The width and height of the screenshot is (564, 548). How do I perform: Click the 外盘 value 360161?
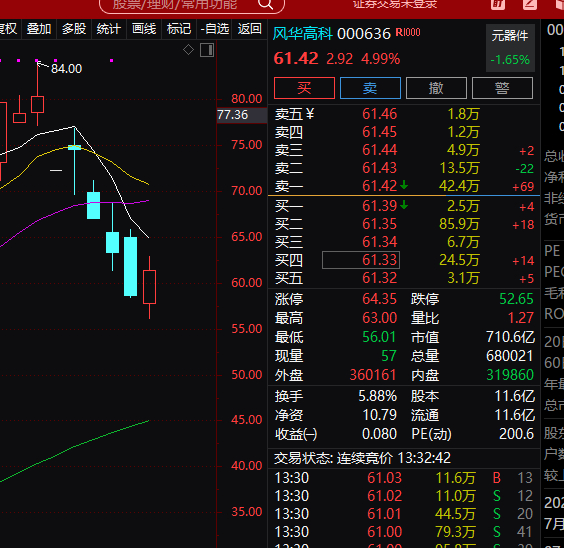click(373, 375)
